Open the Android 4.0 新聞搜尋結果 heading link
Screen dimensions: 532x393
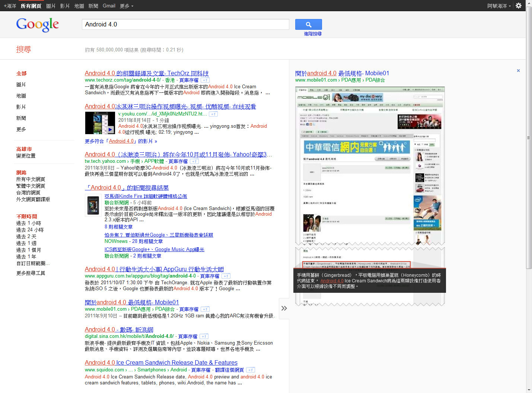click(127, 188)
